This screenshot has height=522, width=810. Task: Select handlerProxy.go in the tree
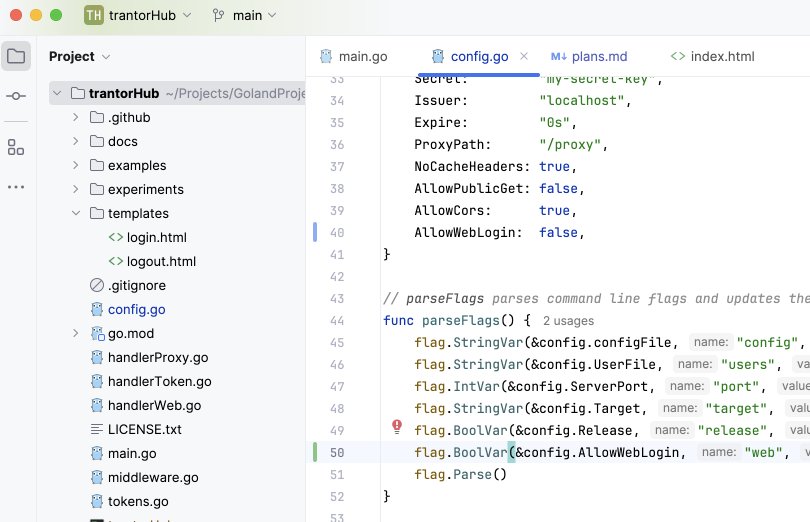[158, 357]
